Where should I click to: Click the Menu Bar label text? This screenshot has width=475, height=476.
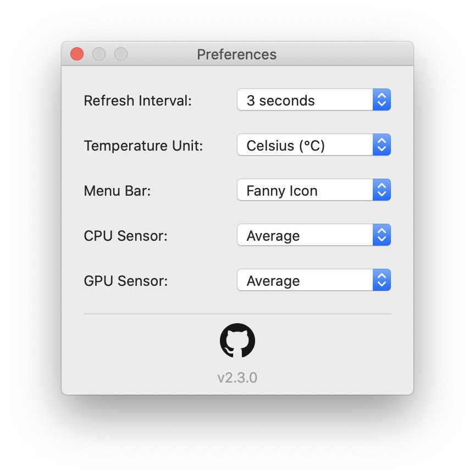pyautogui.click(x=117, y=191)
